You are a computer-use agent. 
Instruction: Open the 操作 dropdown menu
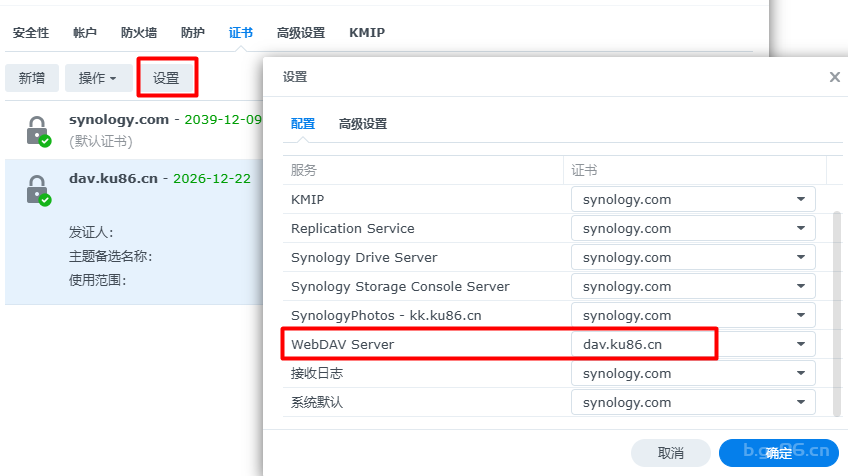pyautogui.click(x=98, y=78)
